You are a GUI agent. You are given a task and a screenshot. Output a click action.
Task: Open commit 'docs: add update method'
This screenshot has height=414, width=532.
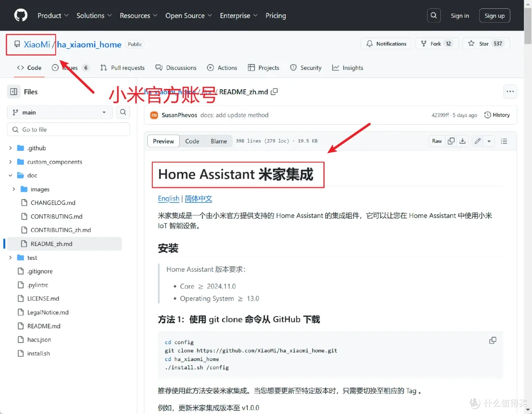234,115
